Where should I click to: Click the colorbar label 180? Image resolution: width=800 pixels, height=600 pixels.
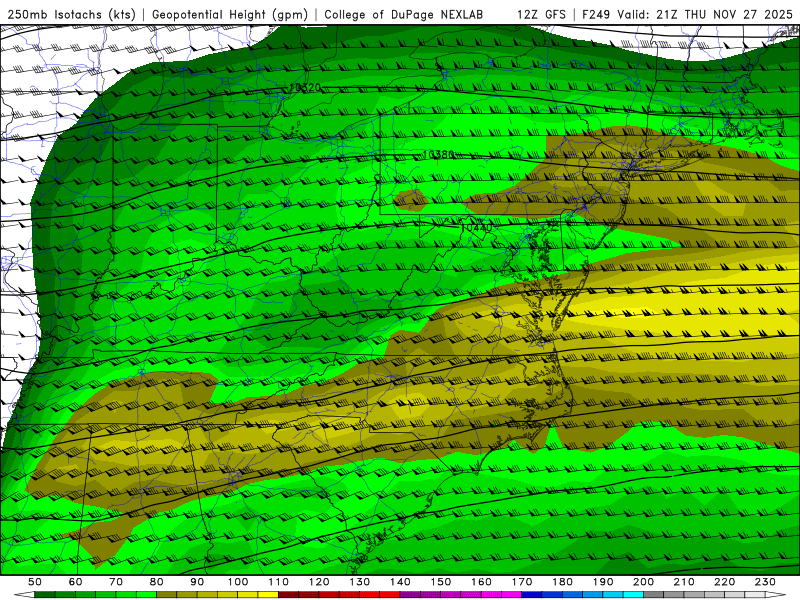(562, 582)
